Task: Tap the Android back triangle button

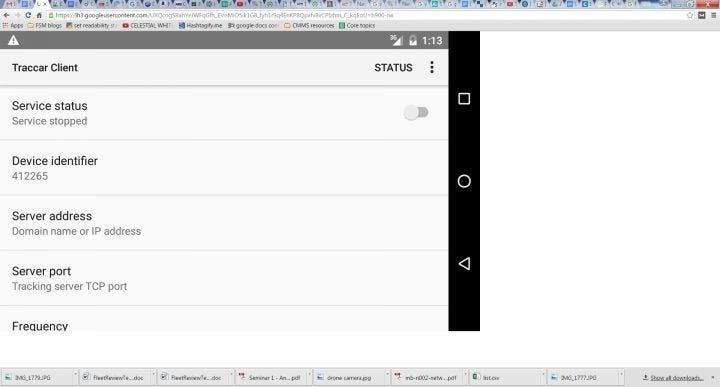Action: point(464,264)
